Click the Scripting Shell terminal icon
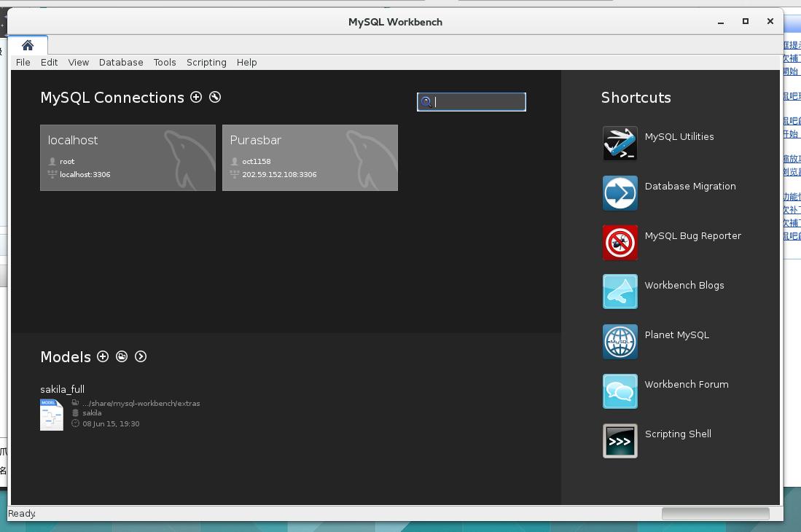Screen dimensions: 801x532 tap(620, 440)
